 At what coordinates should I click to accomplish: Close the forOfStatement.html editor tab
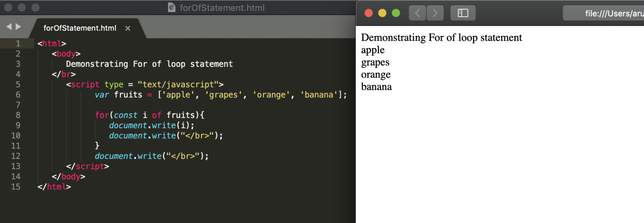[128, 28]
